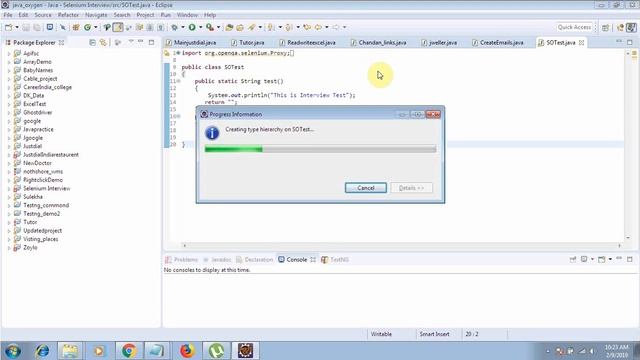Select the Javapractice project

(38, 129)
